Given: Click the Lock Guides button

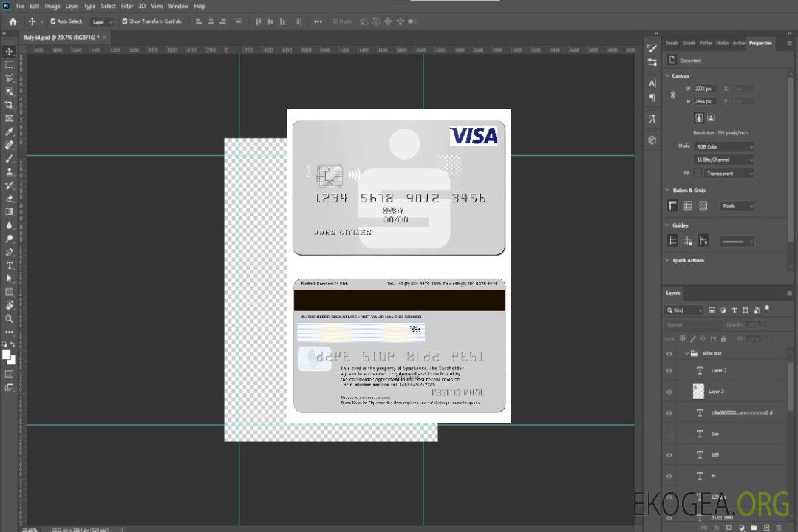Looking at the screenshot, I should 688,241.
